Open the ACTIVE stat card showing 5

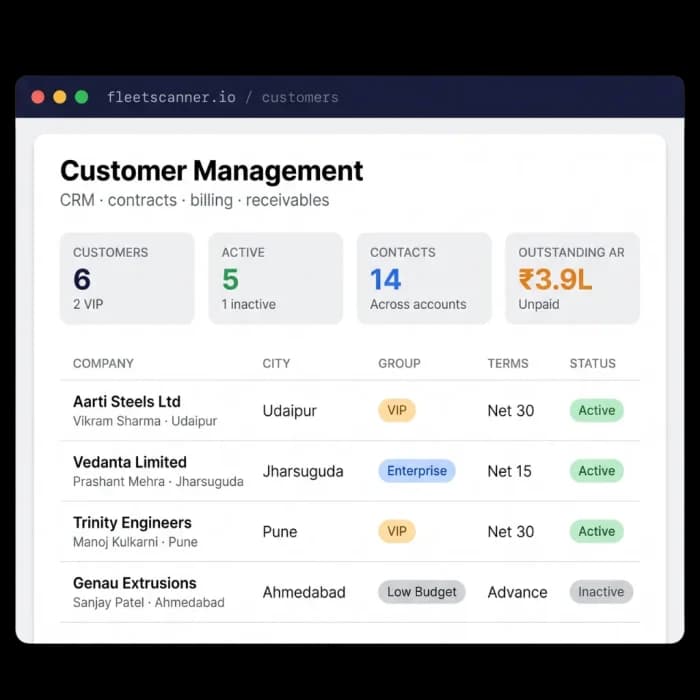275,278
